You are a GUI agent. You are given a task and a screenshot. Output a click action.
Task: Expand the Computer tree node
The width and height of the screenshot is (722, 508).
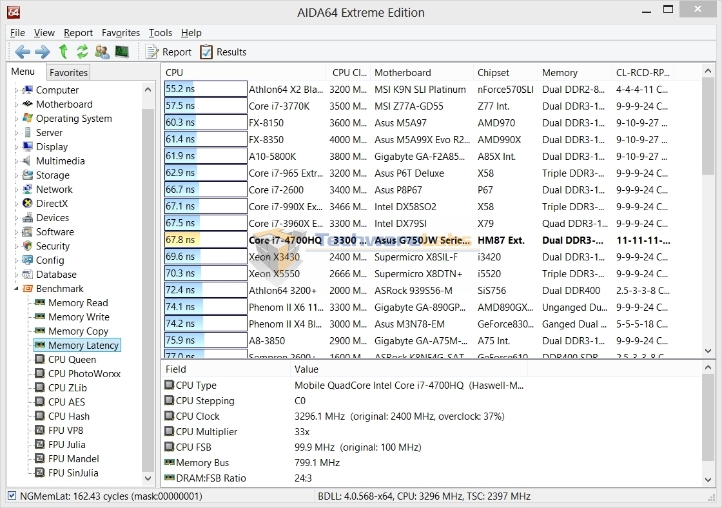[x=16, y=90]
